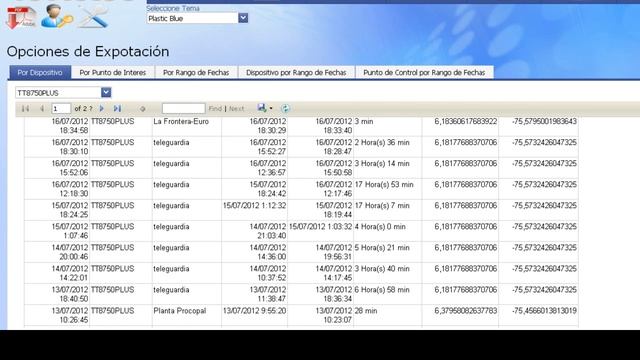Open the wrench and screwdriver tools icon
The image size is (640, 360).
[93, 17]
